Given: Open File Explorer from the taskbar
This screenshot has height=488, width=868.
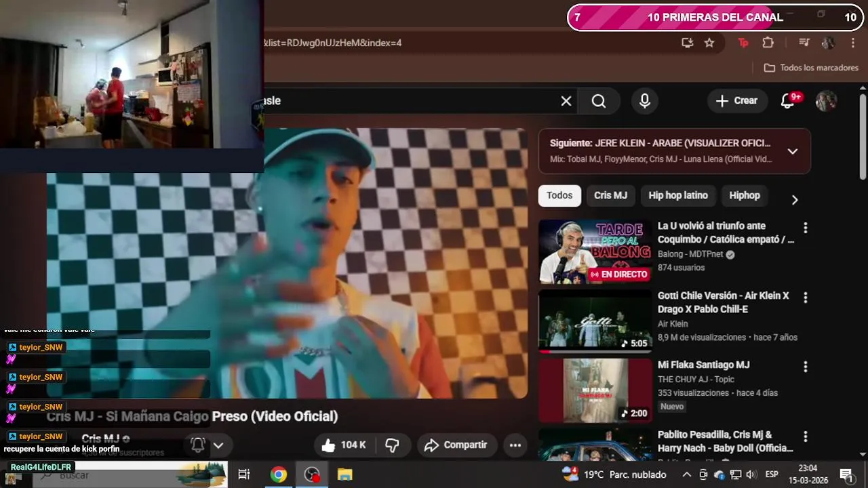Looking at the screenshot, I should click(345, 474).
